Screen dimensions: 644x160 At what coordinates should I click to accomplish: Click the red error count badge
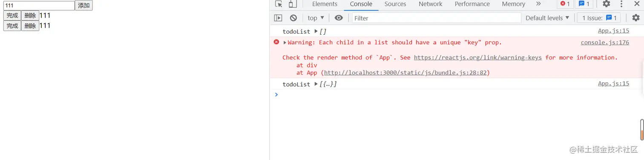(565, 4)
